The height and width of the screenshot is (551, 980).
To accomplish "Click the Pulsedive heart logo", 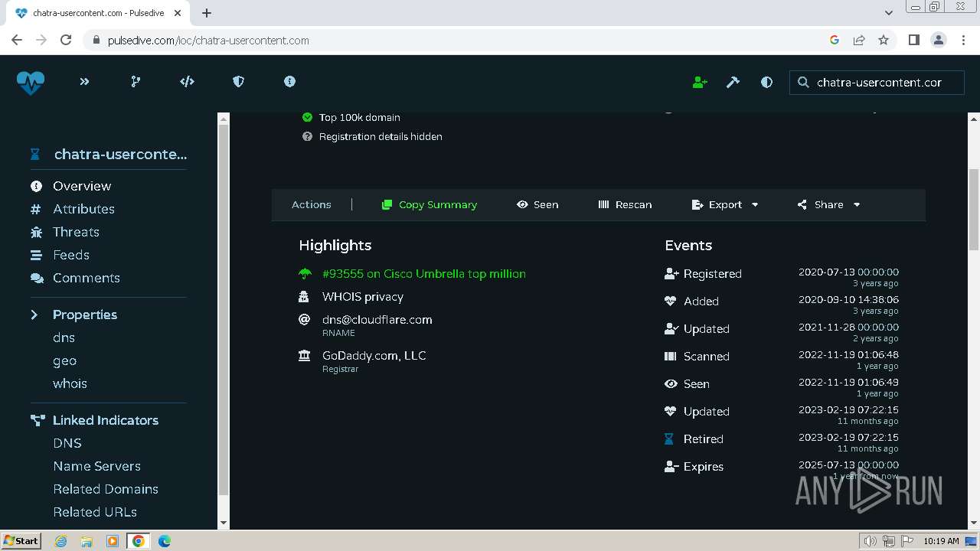I will click(x=31, y=82).
